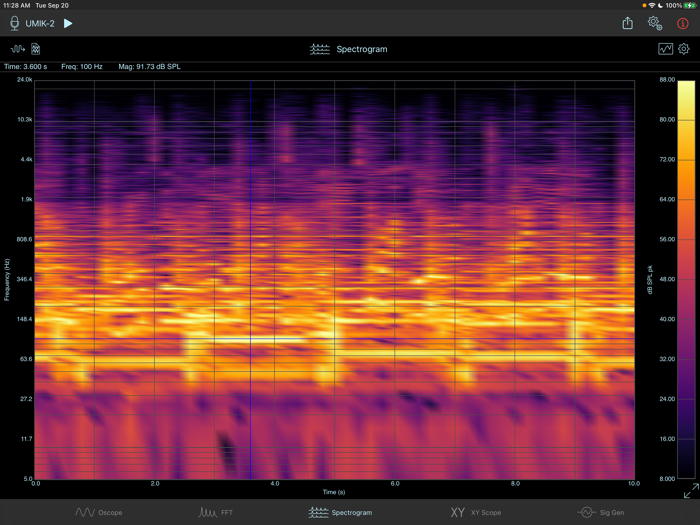This screenshot has height=525, width=700.
Task: Start capture with the play button
Action: point(68,23)
